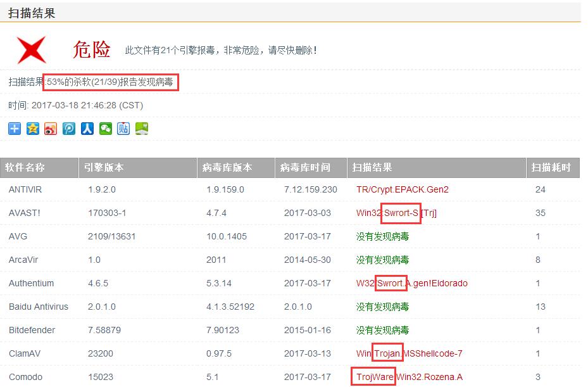Select the ArcaVir row name

pos(23,260)
